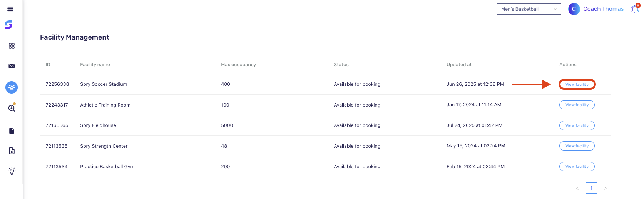Click the Actions column header
Viewport: 644px width, 199px height.
[x=568, y=65]
